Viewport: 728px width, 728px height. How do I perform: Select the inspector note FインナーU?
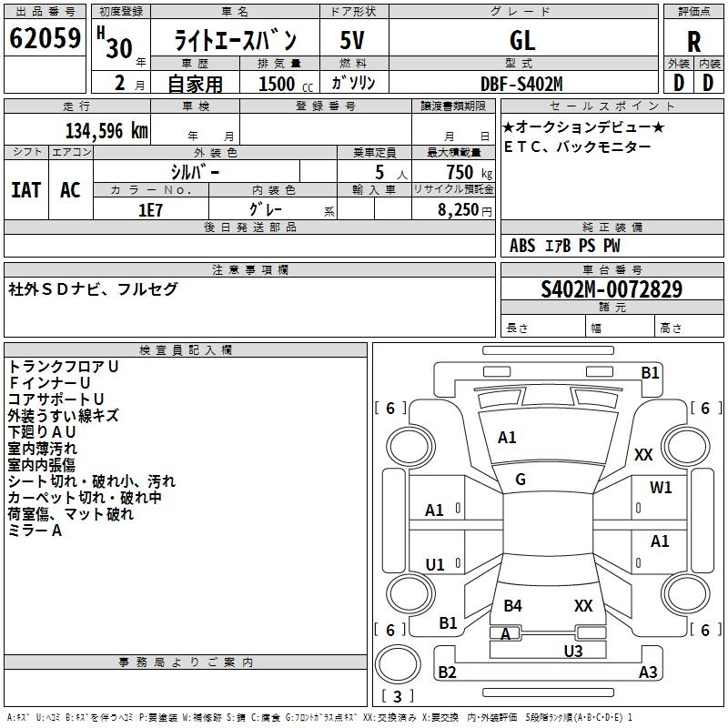point(49,382)
